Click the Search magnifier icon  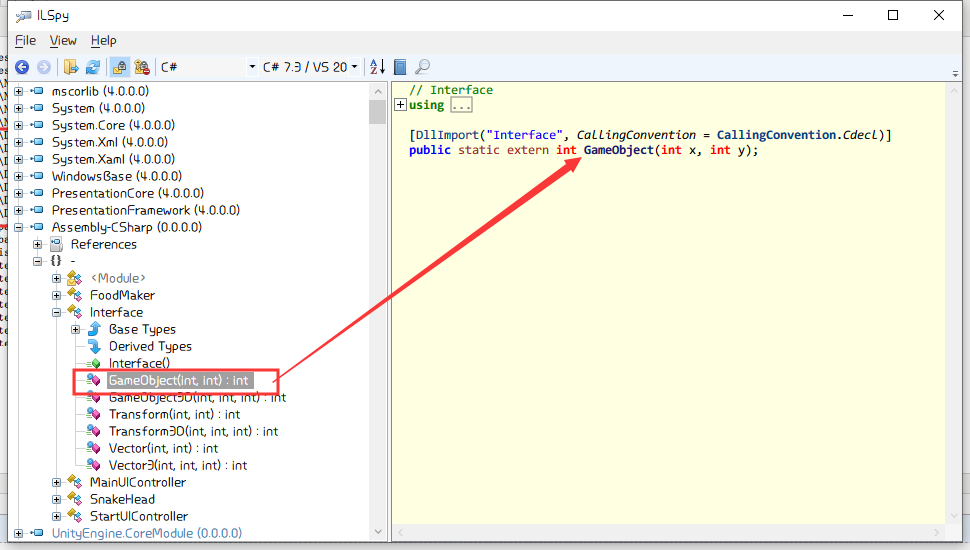[423, 67]
